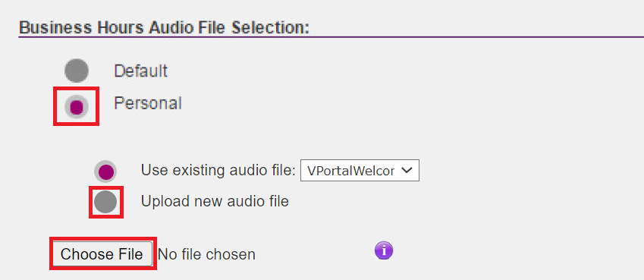Click the Default label text

click(140, 71)
